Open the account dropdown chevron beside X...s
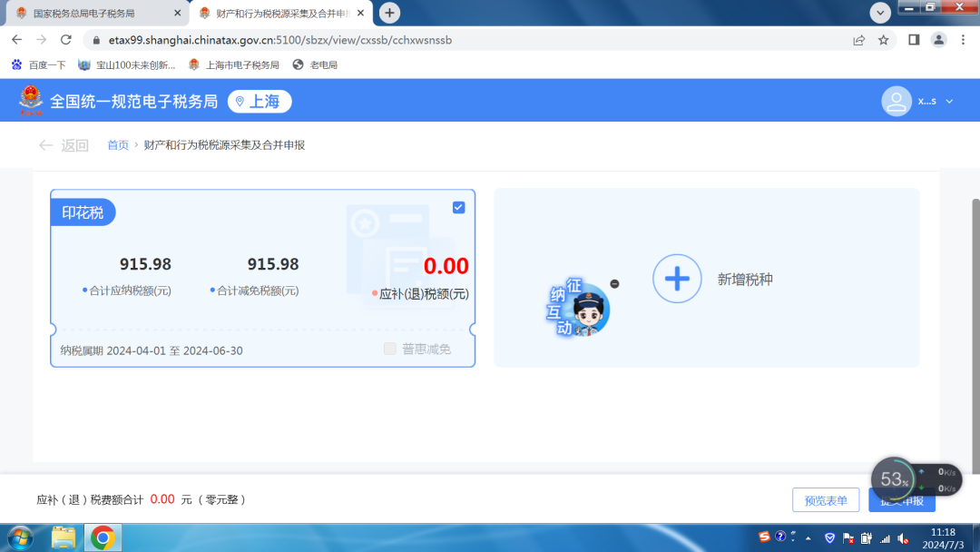Screen dimensions: 980x552 click(949, 101)
